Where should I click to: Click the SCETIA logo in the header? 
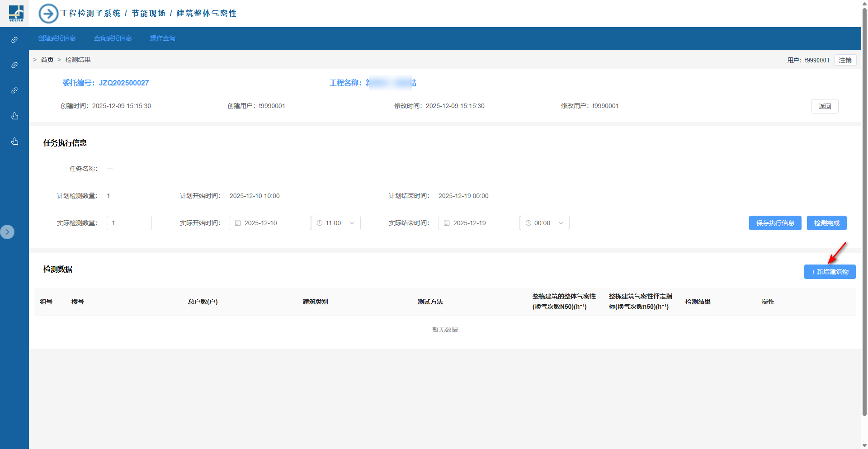(16, 13)
